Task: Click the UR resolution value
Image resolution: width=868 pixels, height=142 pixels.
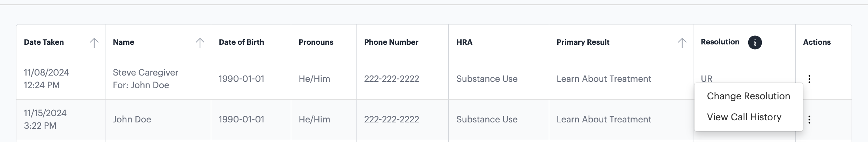Action: (x=706, y=79)
